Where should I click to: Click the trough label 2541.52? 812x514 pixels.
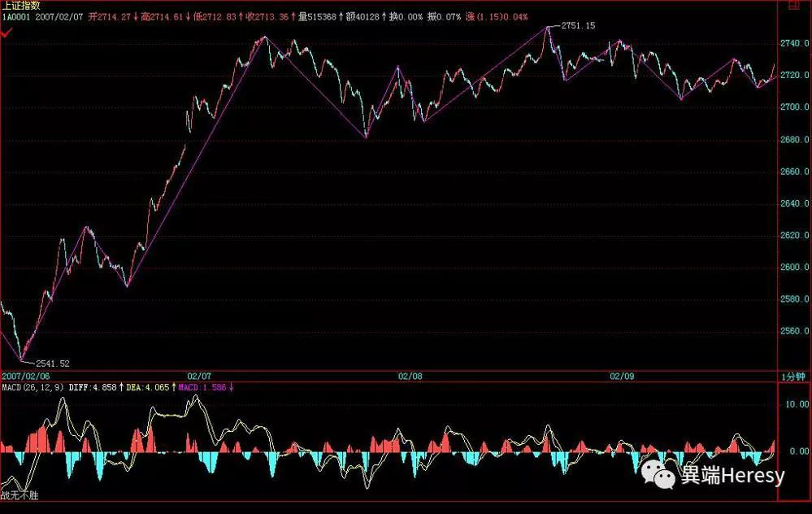[52, 364]
